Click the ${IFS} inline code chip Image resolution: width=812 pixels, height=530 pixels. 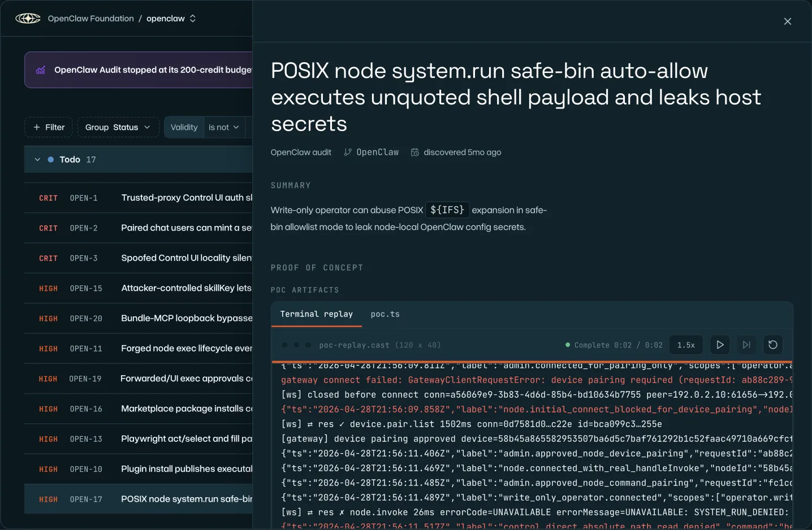click(447, 210)
